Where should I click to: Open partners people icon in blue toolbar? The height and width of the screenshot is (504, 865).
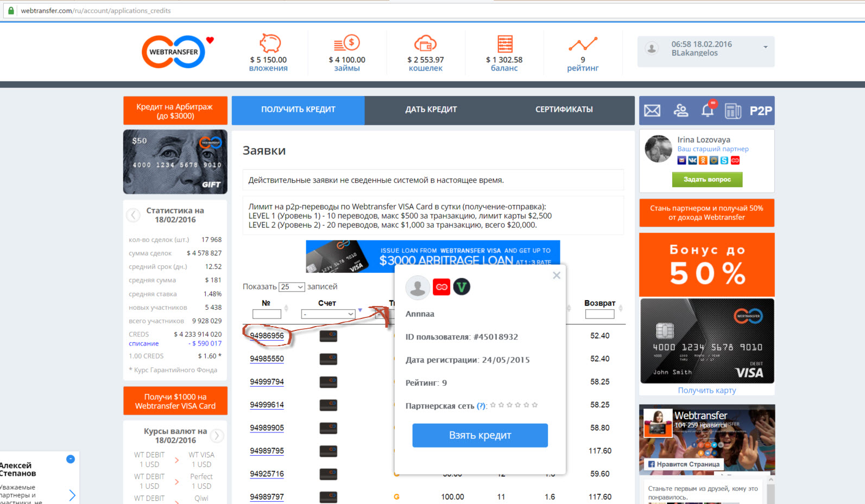[x=680, y=111]
